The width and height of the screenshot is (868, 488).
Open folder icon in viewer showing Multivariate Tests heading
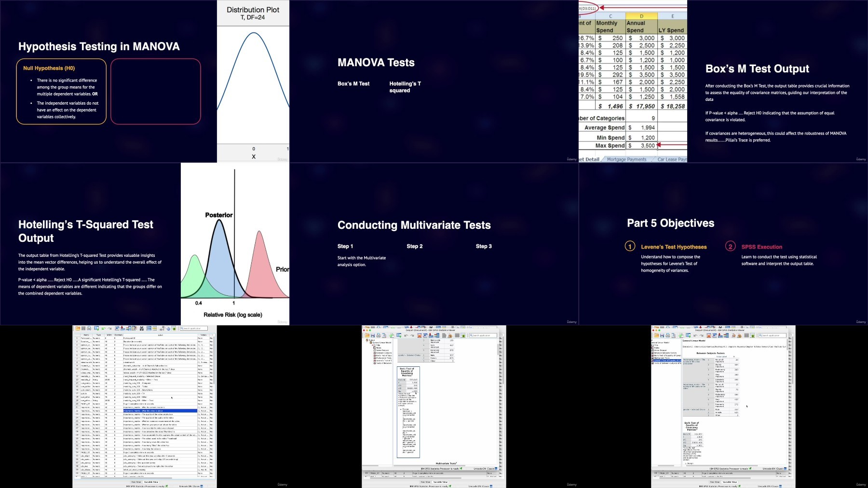click(x=367, y=335)
